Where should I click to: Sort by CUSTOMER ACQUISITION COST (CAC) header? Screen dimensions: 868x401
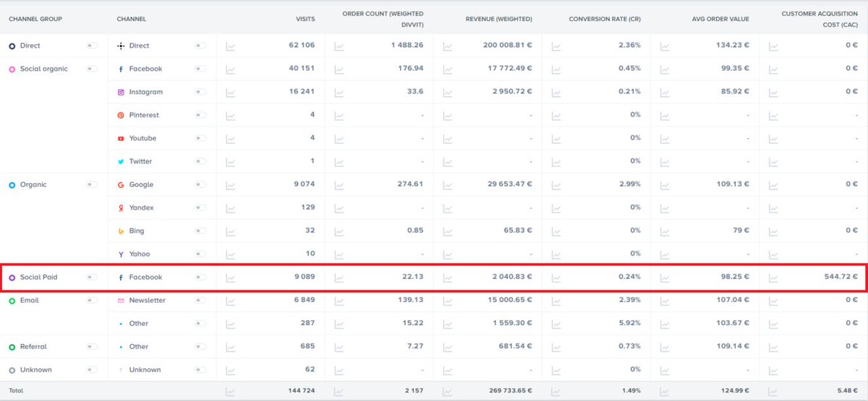pos(820,19)
